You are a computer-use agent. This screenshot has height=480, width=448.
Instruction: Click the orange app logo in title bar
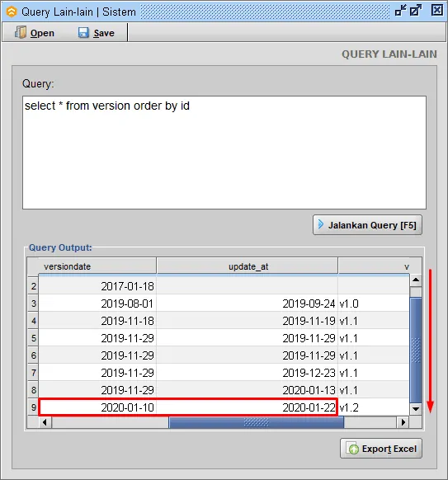click(x=12, y=12)
